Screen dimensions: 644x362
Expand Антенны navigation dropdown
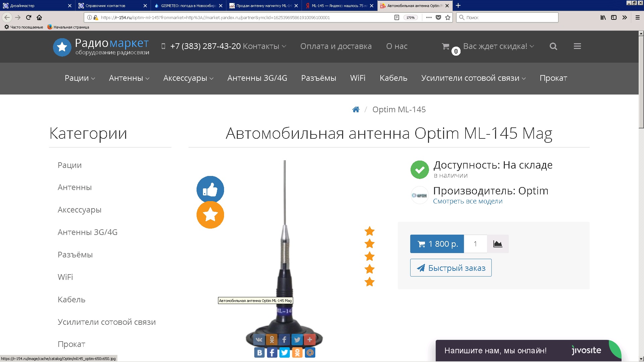pos(129,78)
